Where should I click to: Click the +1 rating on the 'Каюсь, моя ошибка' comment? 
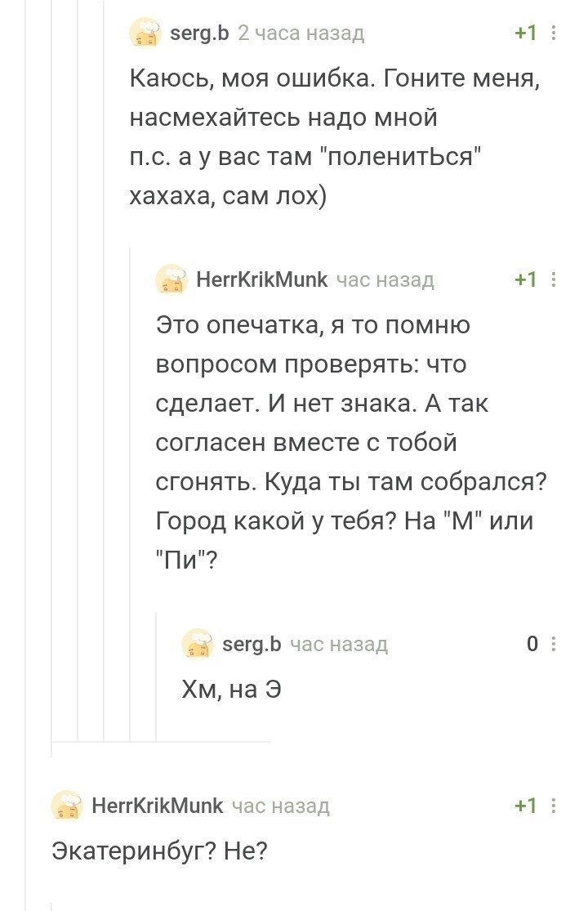[525, 33]
